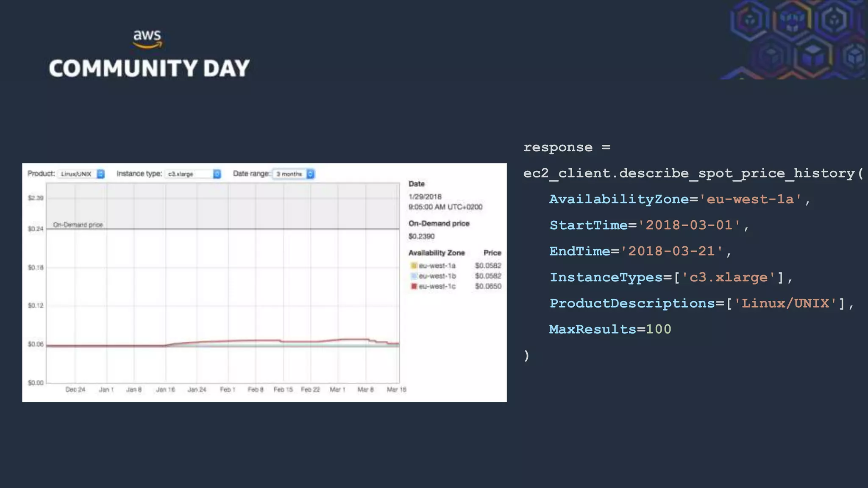Click the yellow eu-west-1a legend swatch
Image resolution: width=868 pixels, height=488 pixels.
pos(414,266)
